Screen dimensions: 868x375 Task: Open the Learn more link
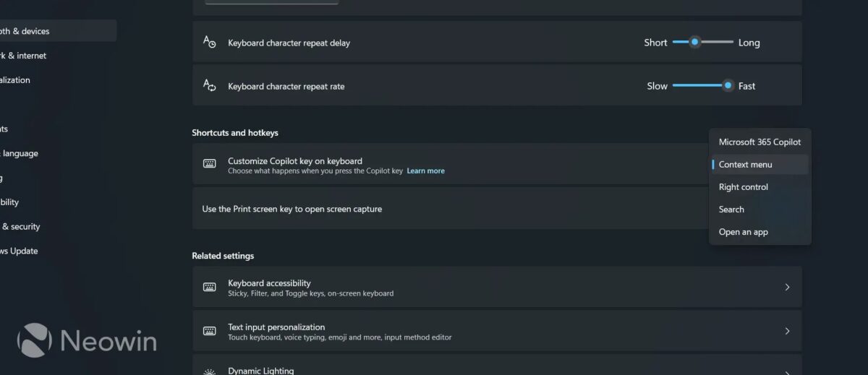point(425,171)
